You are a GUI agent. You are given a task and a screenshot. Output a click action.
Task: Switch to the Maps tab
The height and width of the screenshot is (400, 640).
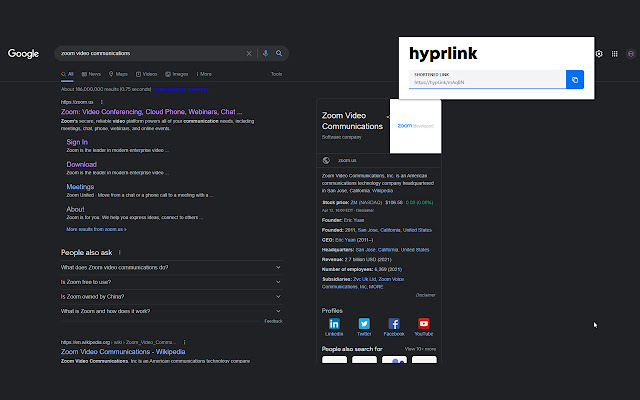coord(118,74)
